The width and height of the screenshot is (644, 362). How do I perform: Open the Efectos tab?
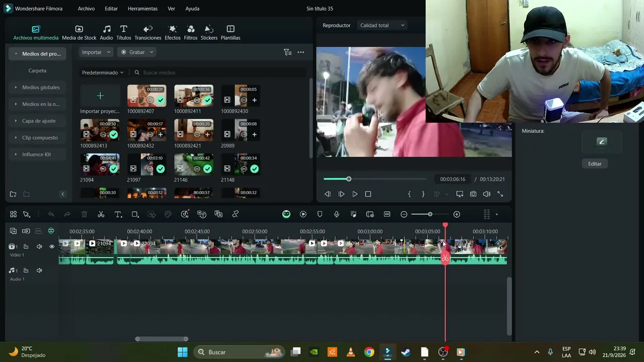[x=173, y=33]
